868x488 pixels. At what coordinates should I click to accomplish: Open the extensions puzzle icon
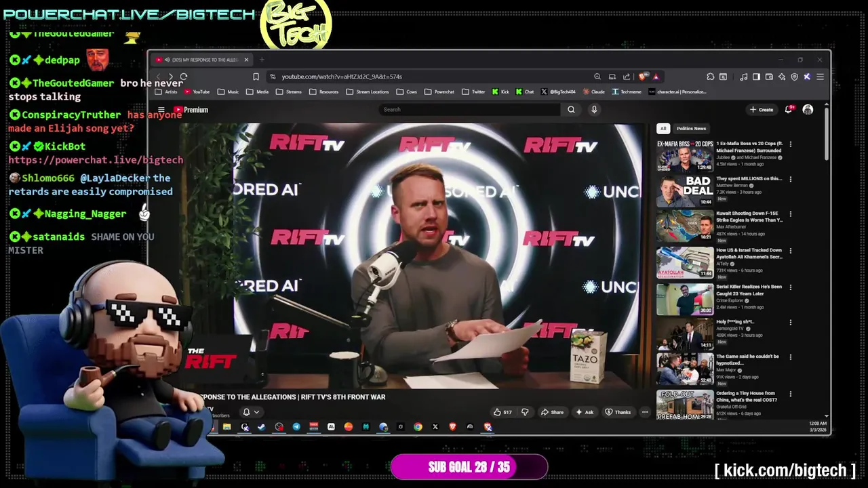tap(710, 77)
